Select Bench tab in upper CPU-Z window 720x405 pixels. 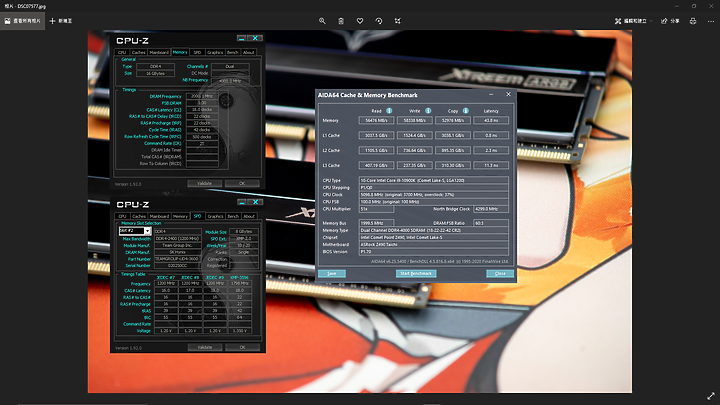point(233,52)
